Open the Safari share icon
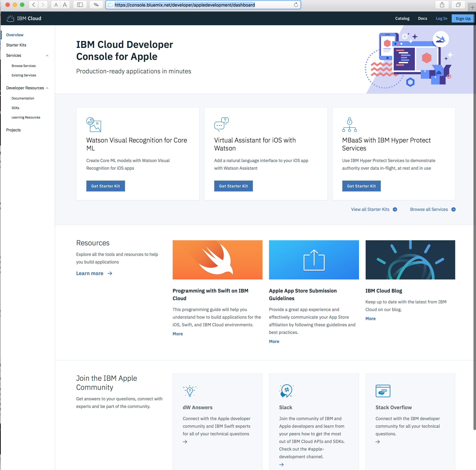476x470 pixels. (x=442, y=5)
